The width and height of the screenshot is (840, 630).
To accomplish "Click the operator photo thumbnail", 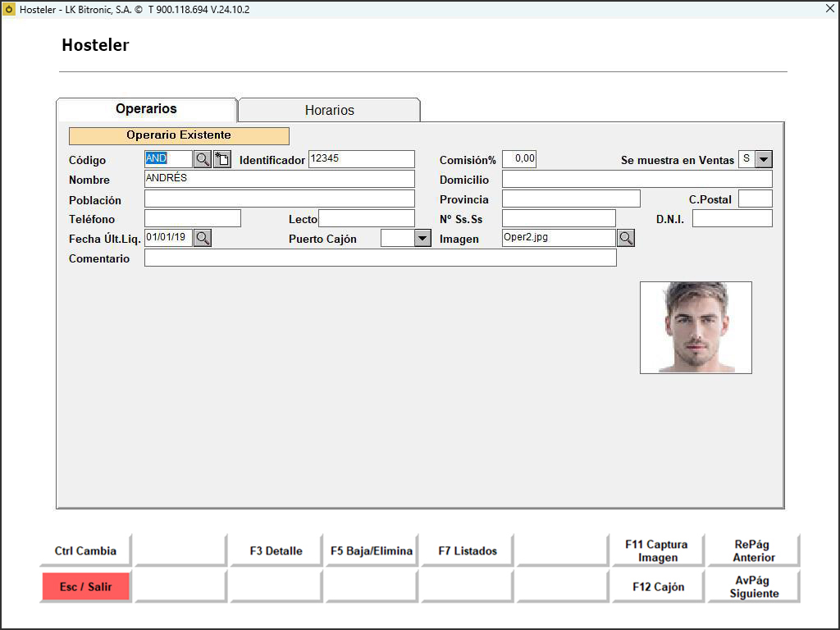I will [696, 327].
